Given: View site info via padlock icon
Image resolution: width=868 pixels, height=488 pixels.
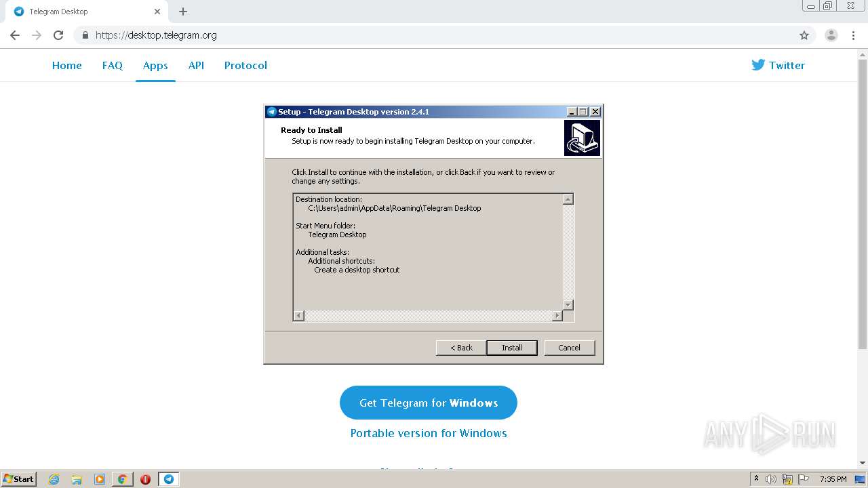Looking at the screenshot, I should [x=85, y=35].
